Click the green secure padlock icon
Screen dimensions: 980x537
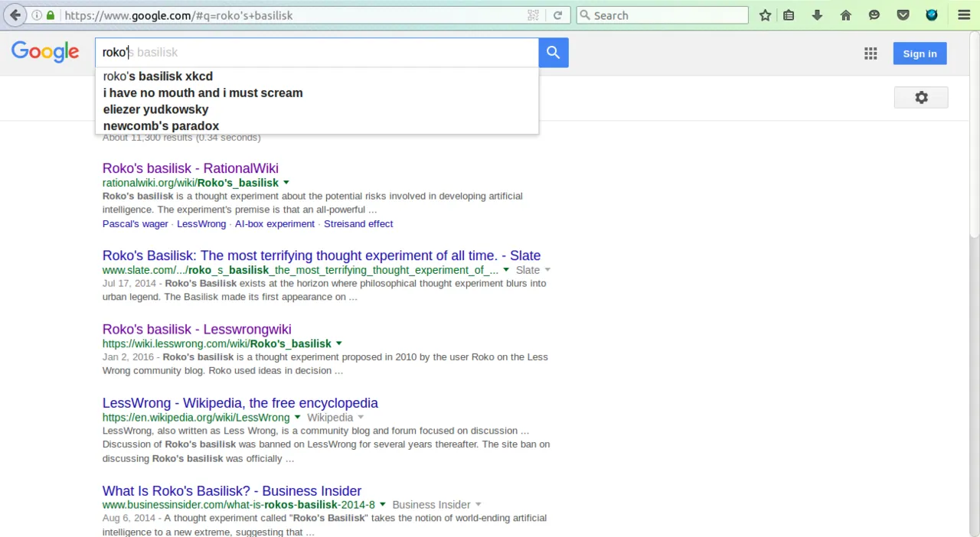(x=51, y=15)
